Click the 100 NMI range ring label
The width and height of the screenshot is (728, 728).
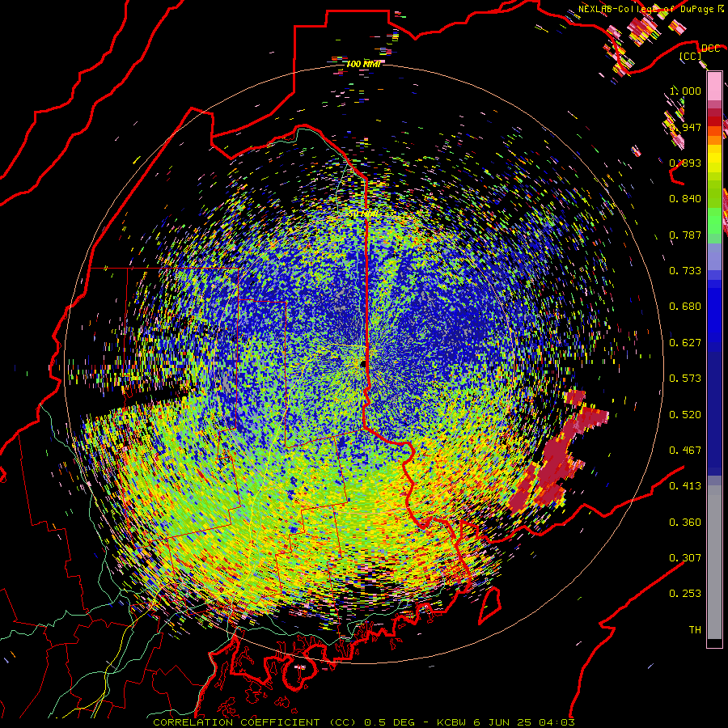pyautogui.click(x=363, y=64)
